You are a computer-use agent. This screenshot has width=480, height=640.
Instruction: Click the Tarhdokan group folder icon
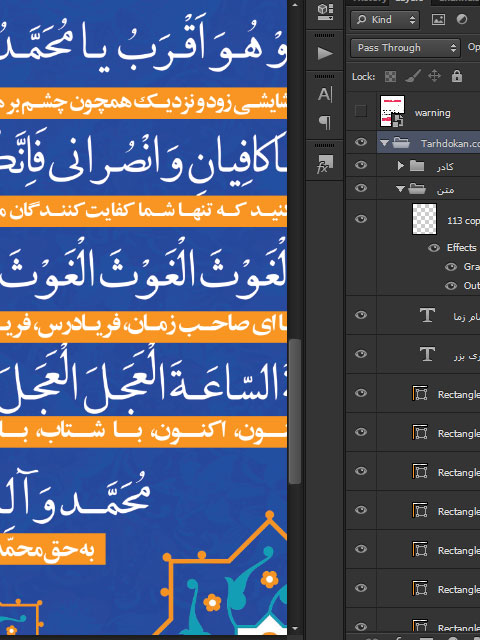pyautogui.click(x=401, y=142)
